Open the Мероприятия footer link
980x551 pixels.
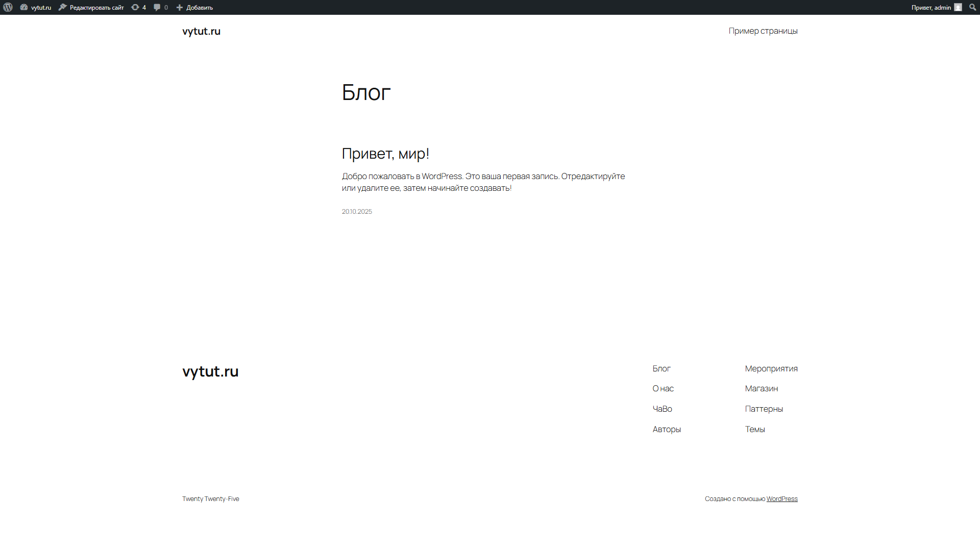pos(771,368)
